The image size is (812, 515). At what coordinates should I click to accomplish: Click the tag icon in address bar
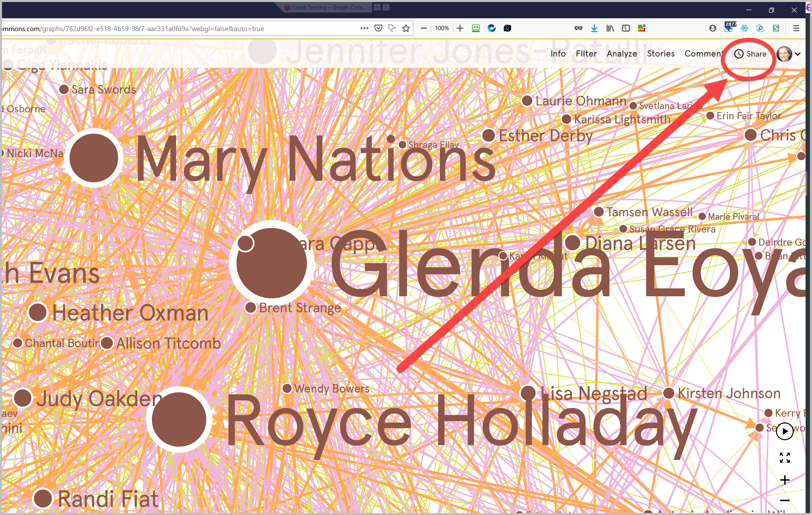coord(392,28)
